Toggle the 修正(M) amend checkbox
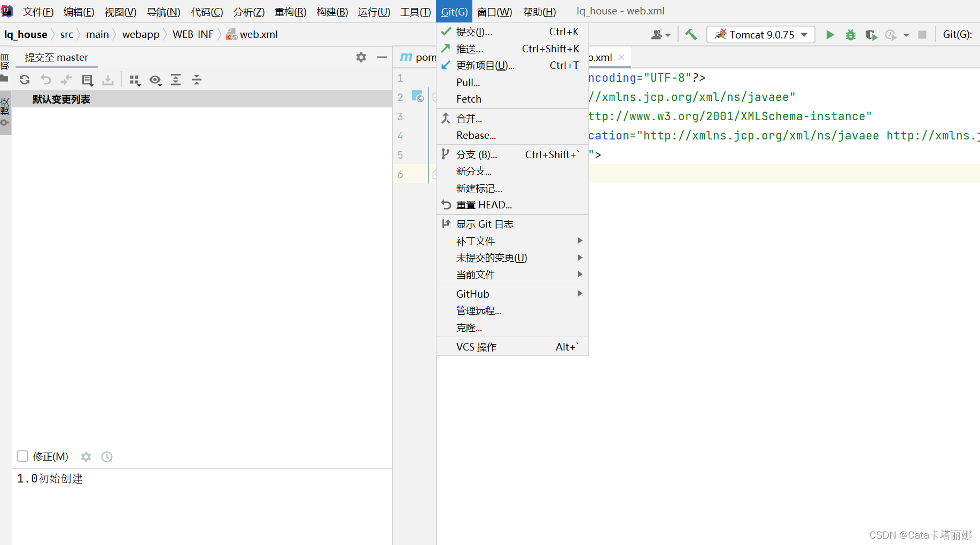The image size is (980, 545). 22,456
